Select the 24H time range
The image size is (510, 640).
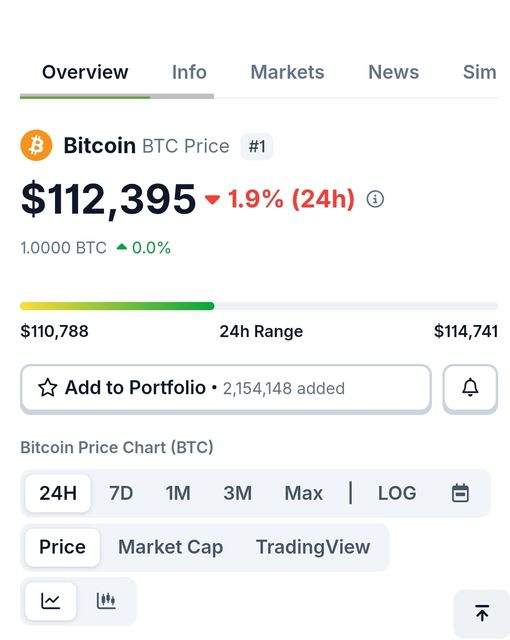(58, 493)
